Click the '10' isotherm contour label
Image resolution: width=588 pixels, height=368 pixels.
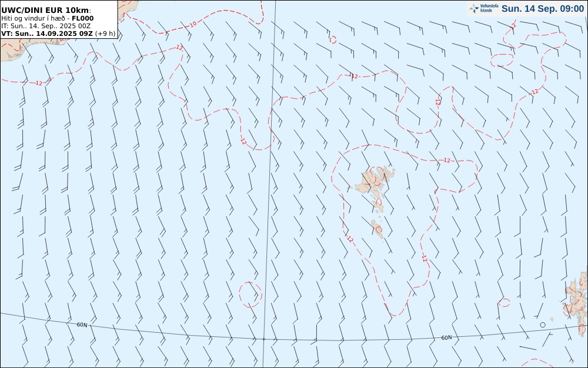click(x=193, y=25)
